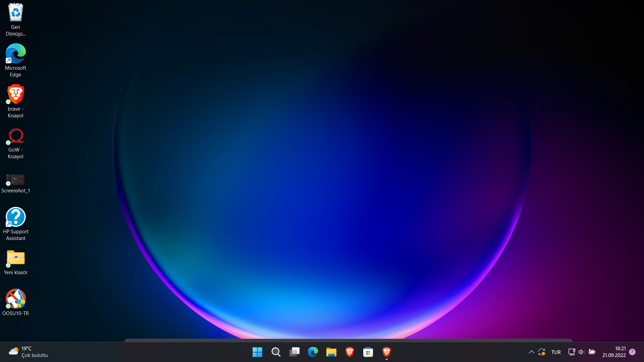Open Microsoft Store taskbar icon

coord(368,352)
